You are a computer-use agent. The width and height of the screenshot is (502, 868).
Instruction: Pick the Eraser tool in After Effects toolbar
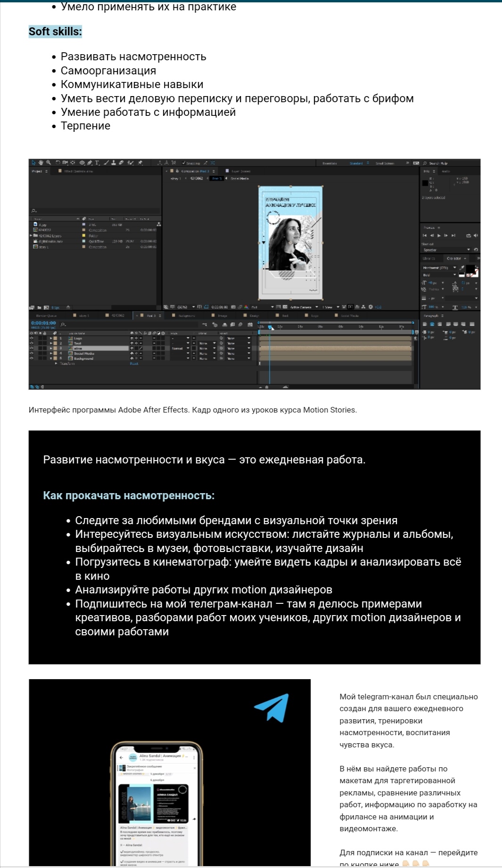click(x=121, y=163)
